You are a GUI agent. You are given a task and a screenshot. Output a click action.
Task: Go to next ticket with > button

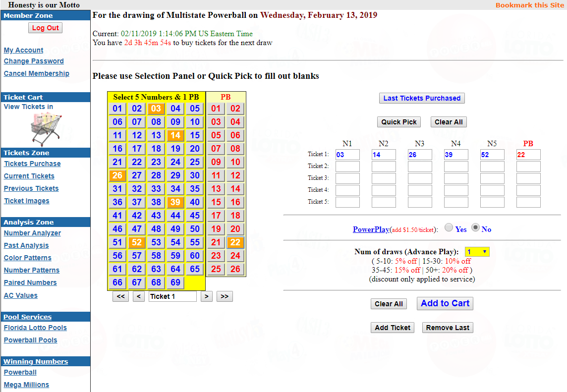207,296
